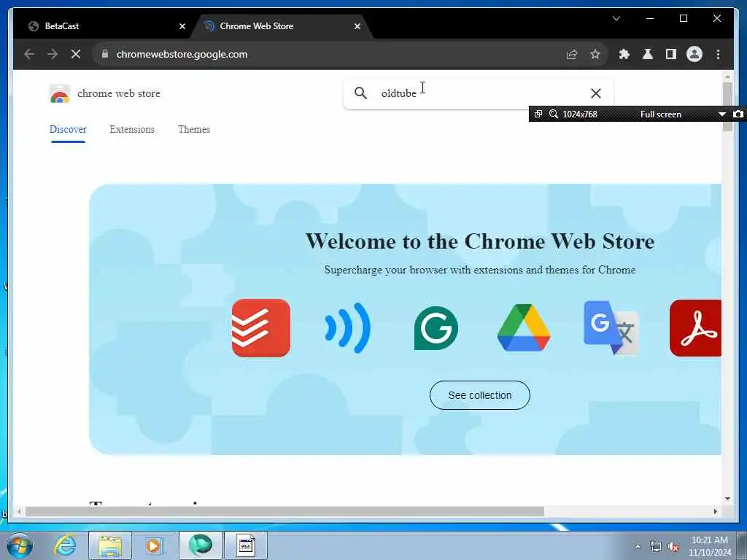Viewport: 747px width, 560px height.
Task: View site information via padlock icon
Action: [x=105, y=54]
